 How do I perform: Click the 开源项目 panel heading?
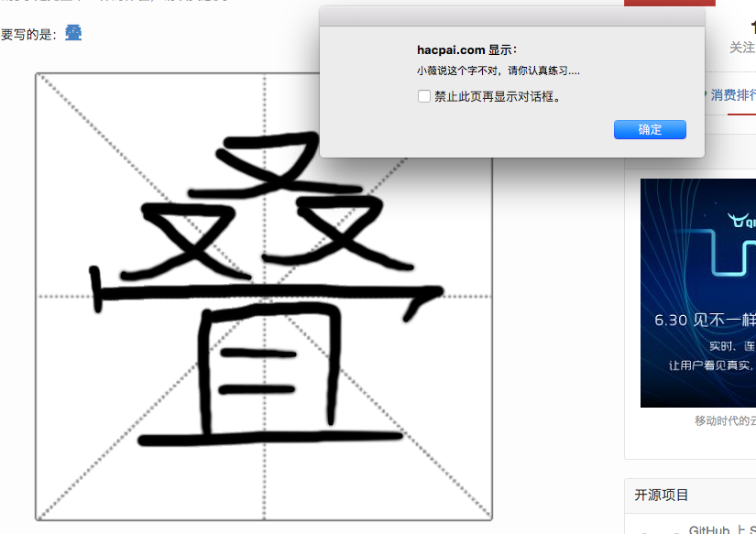pos(661,495)
